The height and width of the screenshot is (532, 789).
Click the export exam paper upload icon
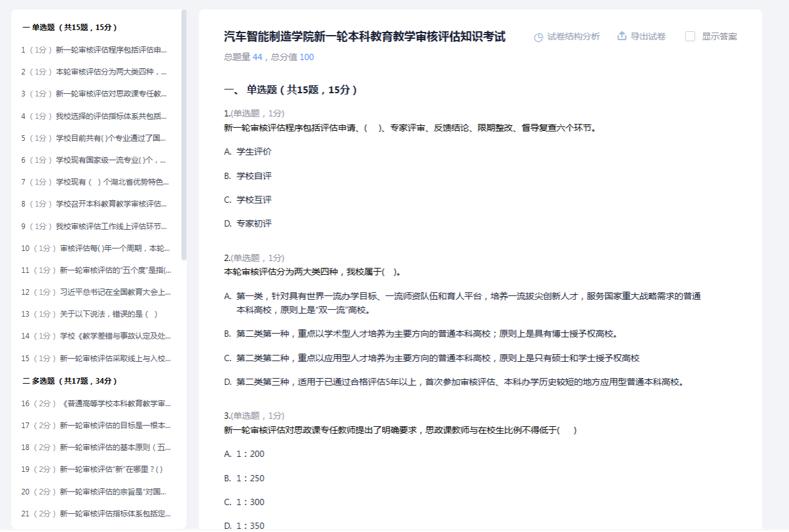coord(622,36)
